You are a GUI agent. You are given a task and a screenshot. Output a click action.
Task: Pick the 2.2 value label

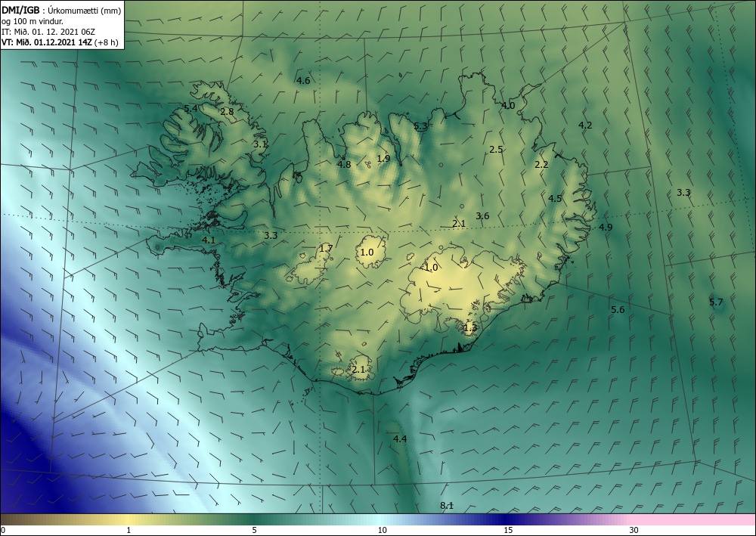(x=541, y=164)
